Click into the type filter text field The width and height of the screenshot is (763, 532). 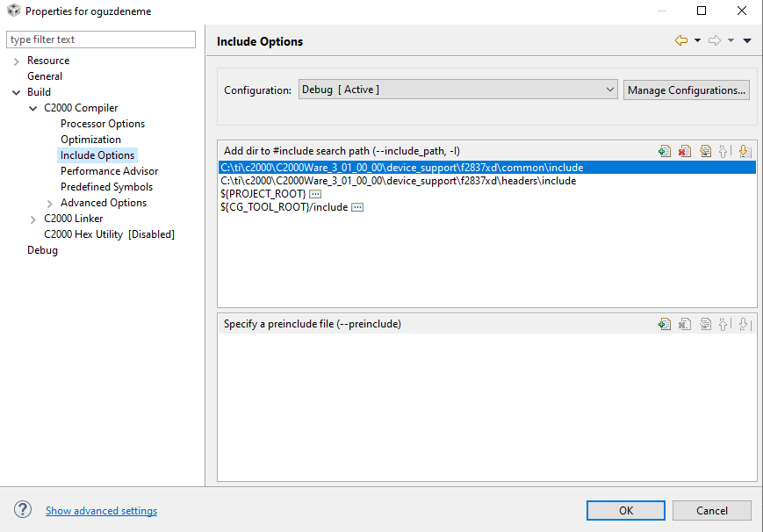pyautogui.click(x=101, y=40)
